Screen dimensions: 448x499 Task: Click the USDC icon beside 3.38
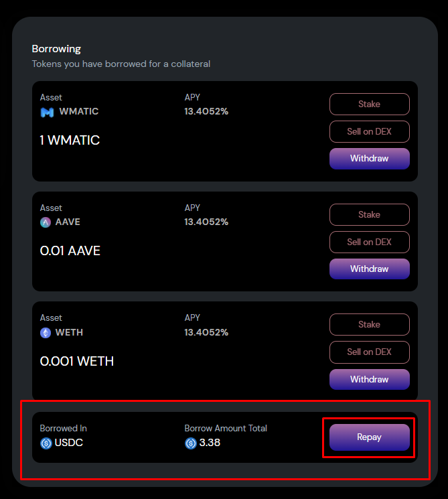191,443
